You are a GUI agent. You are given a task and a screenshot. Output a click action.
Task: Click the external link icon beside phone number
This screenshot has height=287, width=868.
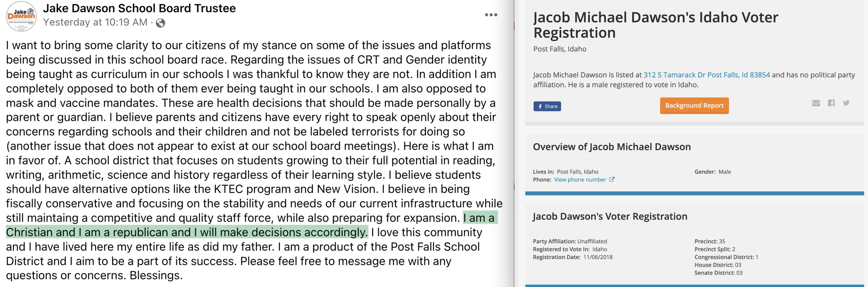[612, 179]
